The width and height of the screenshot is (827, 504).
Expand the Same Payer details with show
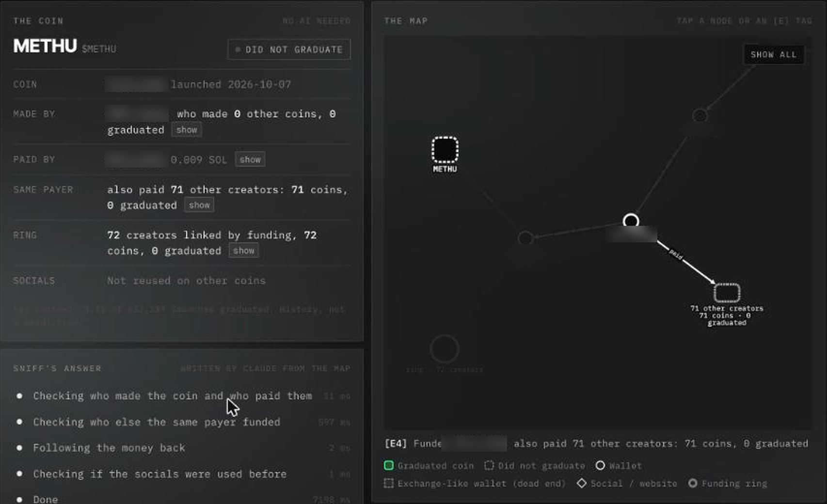(199, 205)
